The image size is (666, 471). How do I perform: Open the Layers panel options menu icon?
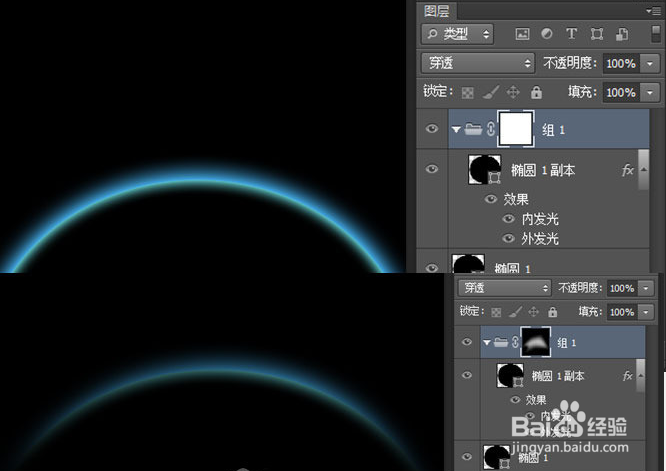654,11
